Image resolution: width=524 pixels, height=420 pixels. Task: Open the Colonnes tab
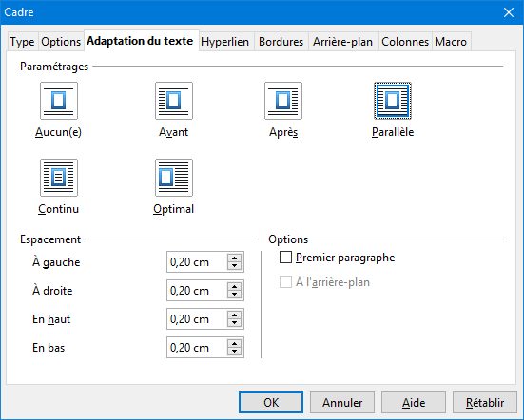click(x=405, y=42)
